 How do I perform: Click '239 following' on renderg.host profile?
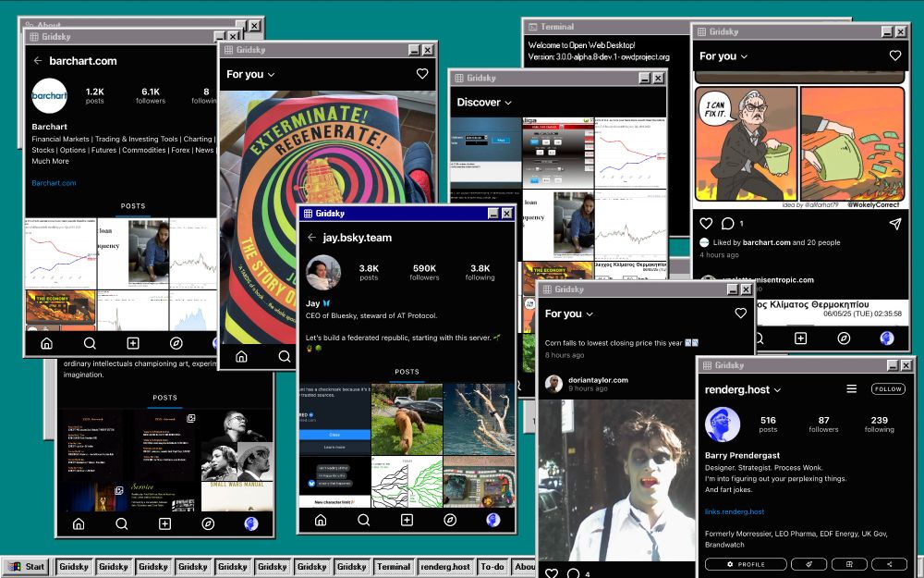[x=880, y=424]
